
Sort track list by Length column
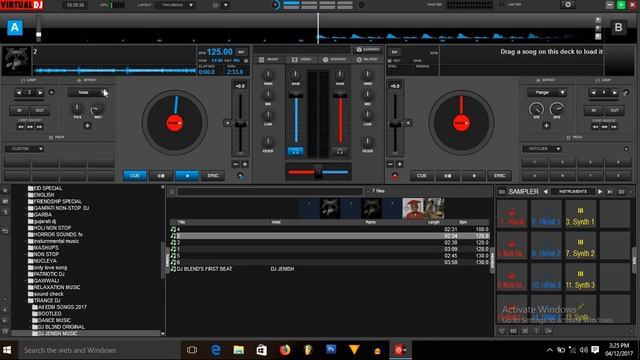[x=433, y=222]
